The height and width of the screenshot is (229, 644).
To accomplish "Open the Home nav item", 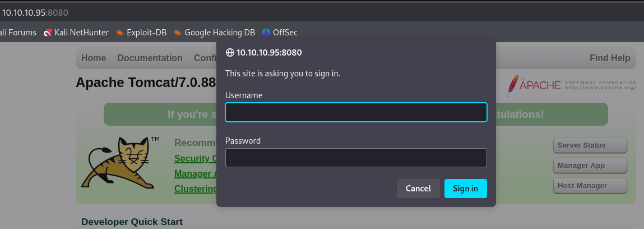I will pyautogui.click(x=94, y=58).
